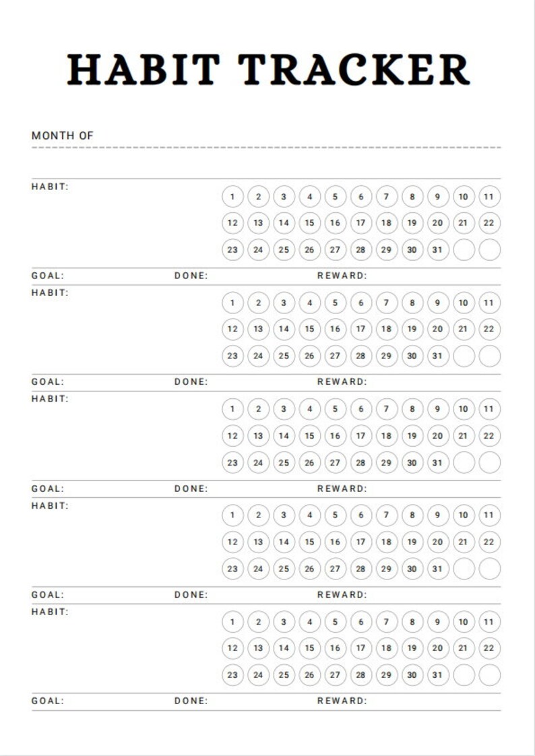Mark day 11 circle in second habit section

(489, 303)
